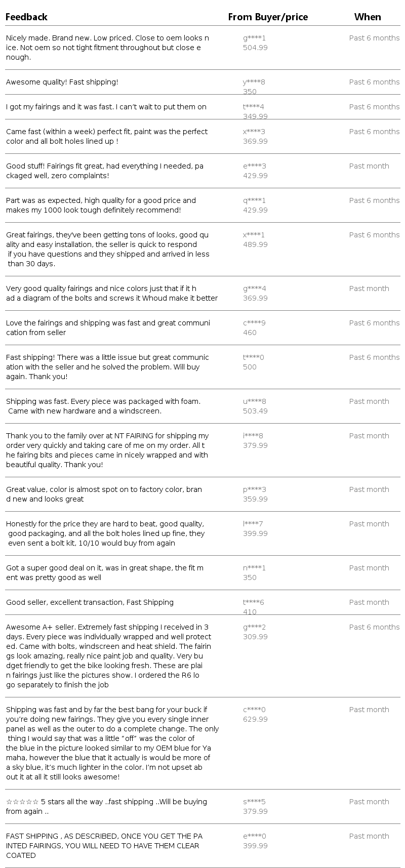Click the 'Awesome quality! Fast shipping!' feedback
Screen dimensions: 405x868
pyautogui.click(x=62, y=82)
